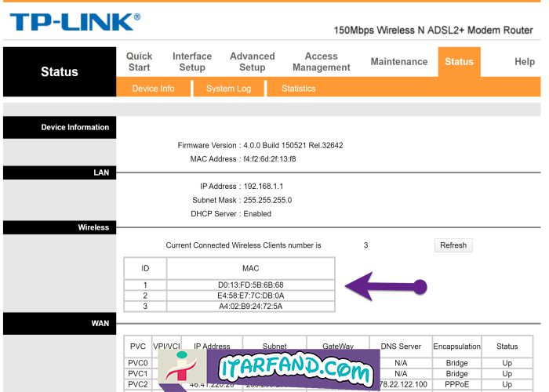Open the Quick Start tab

(139, 62)
